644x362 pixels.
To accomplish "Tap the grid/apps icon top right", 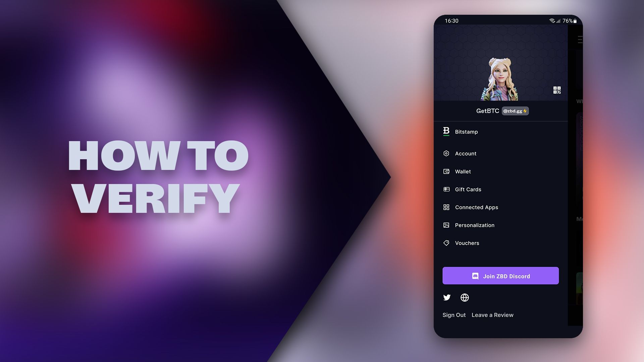I will [557, 90].
